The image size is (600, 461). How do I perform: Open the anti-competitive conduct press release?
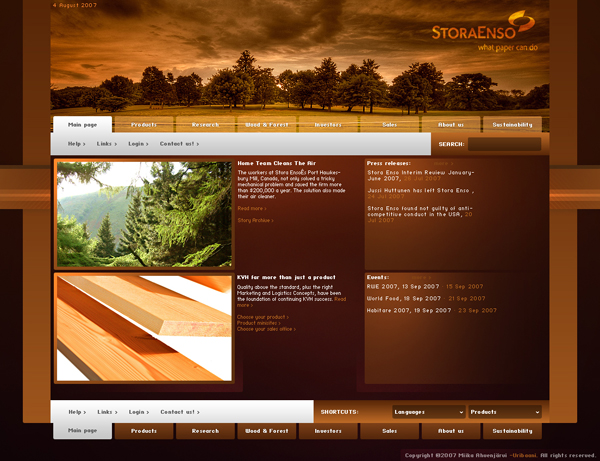click(420, 214)
